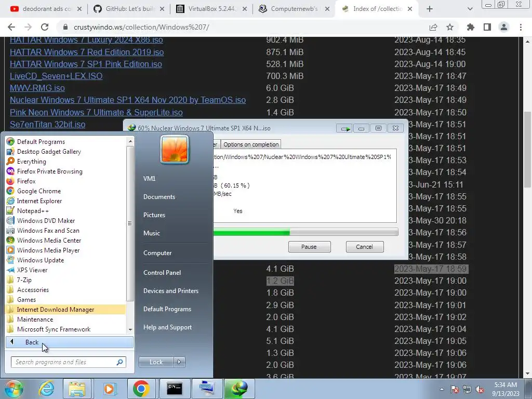532x399 pixels.
Task: Open Pink Neon Windows 7 Ultimate link
Action: pos(96,112)
